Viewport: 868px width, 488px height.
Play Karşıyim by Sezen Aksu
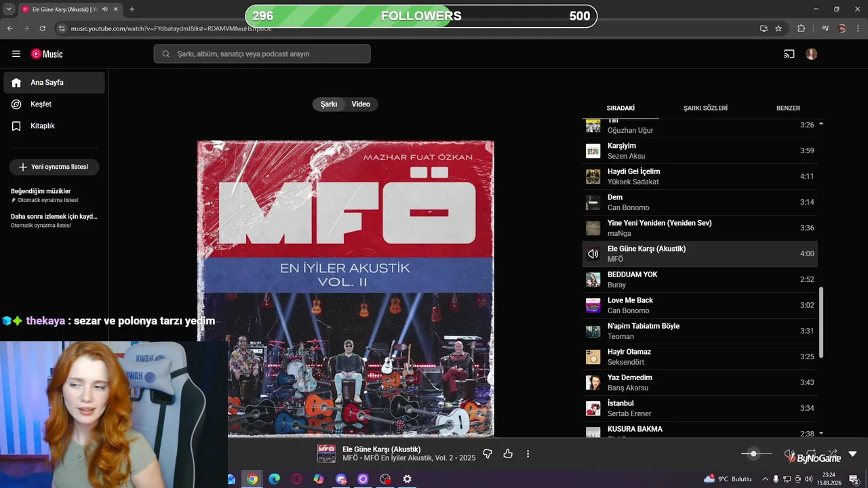click(700, 150)
